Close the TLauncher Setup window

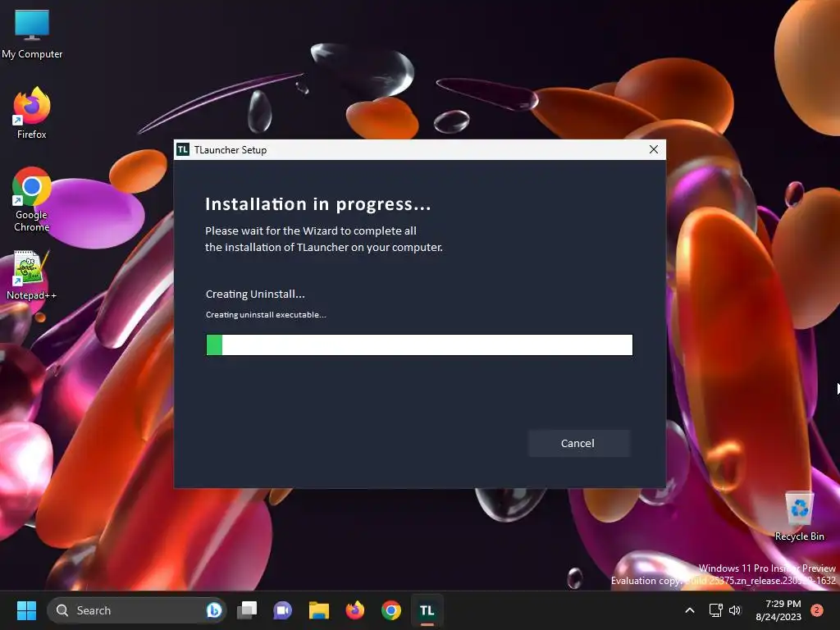pyautogui.click(x=653, y=149)
